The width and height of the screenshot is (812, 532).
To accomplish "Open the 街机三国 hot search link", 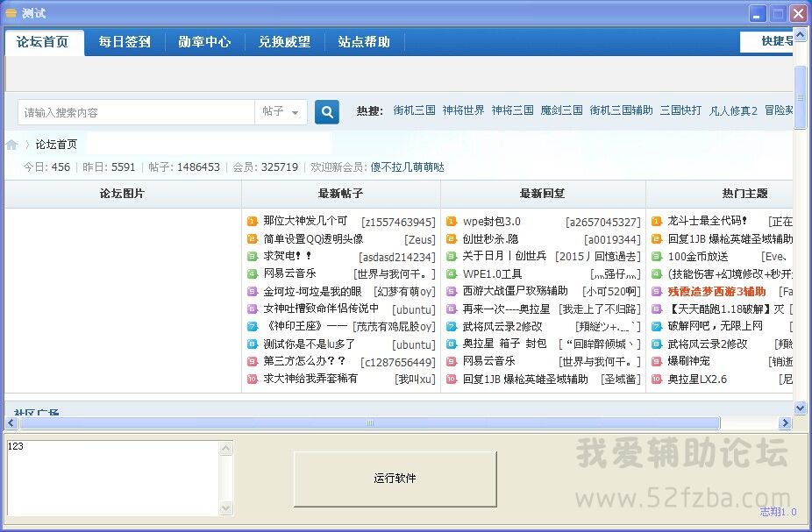I will click(414, 110).
